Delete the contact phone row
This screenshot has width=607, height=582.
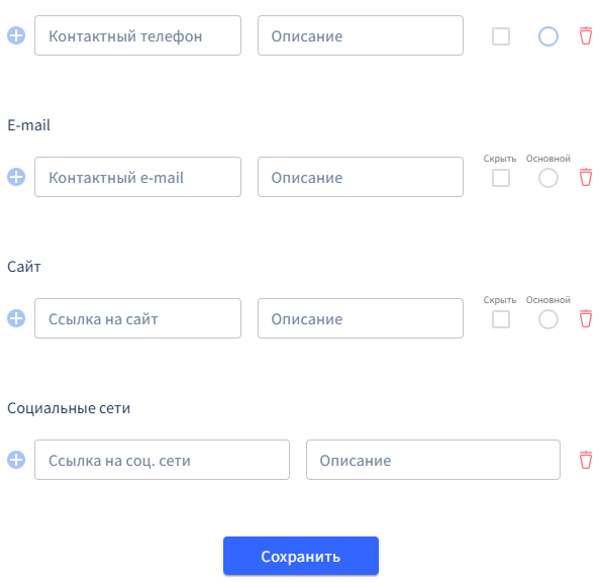(585, 36)
